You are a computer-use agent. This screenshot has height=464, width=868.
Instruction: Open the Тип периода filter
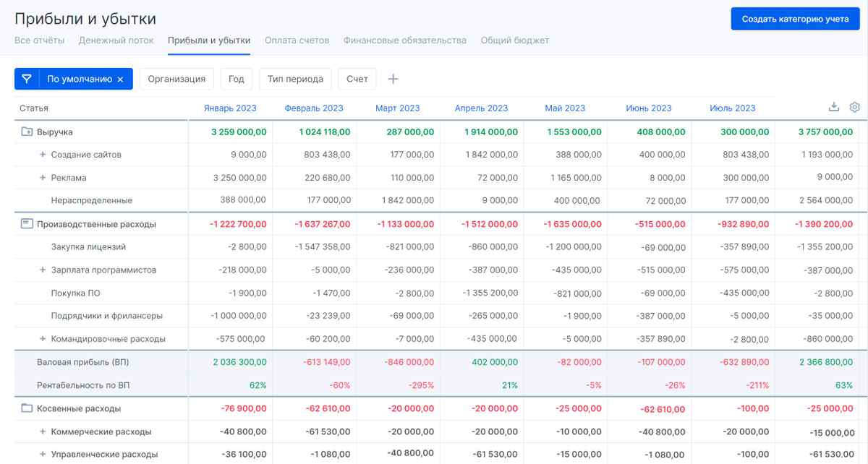coord(295,79)
